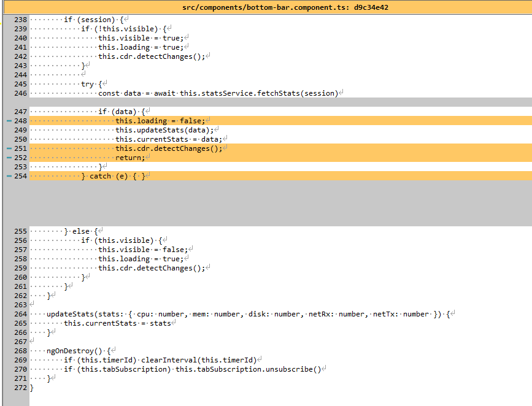Click line number 246 in gutter
The width and height of the screenshot is (532, 406).
coord(20,93)
